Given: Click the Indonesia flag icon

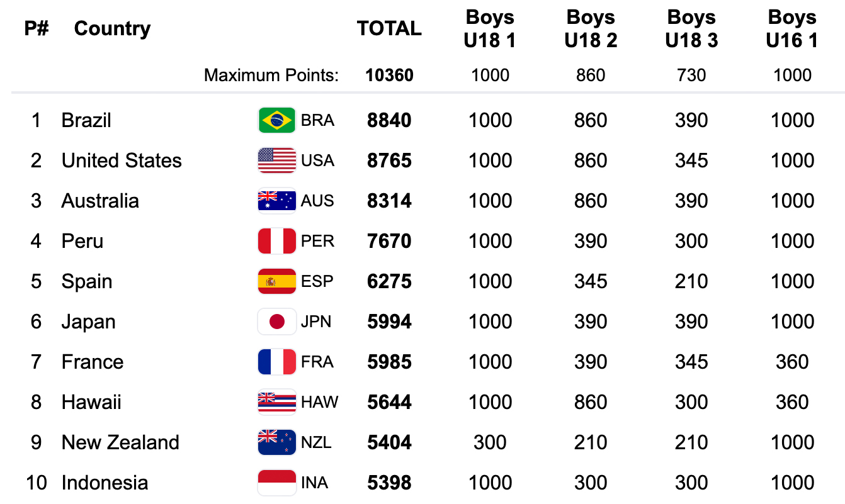Looking at the screenshot, I should (x=276, y=483).
